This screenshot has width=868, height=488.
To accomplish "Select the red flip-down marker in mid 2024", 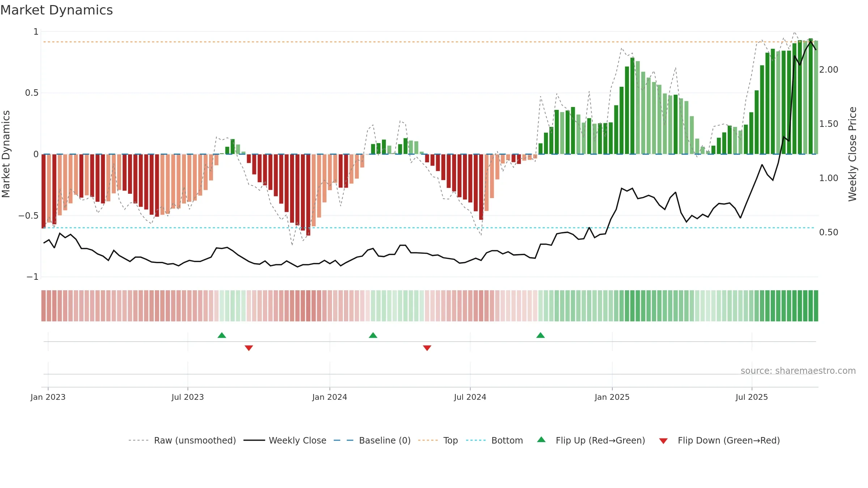I will click(x=427, y=348).
